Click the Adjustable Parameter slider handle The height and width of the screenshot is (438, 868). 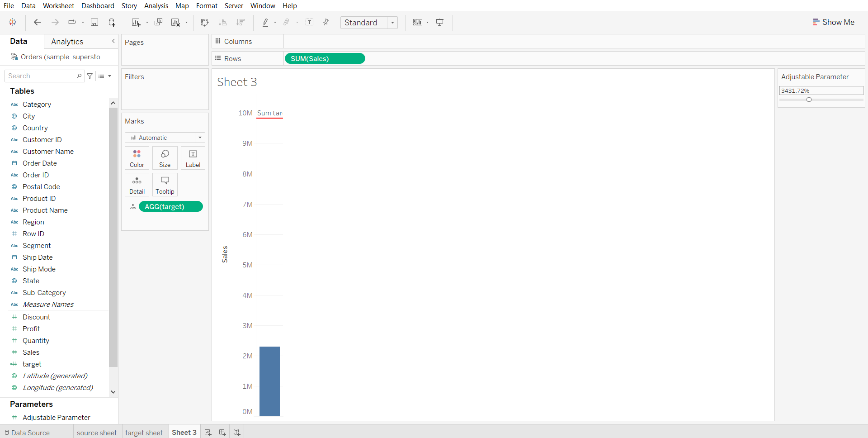[x=809, y=100]
